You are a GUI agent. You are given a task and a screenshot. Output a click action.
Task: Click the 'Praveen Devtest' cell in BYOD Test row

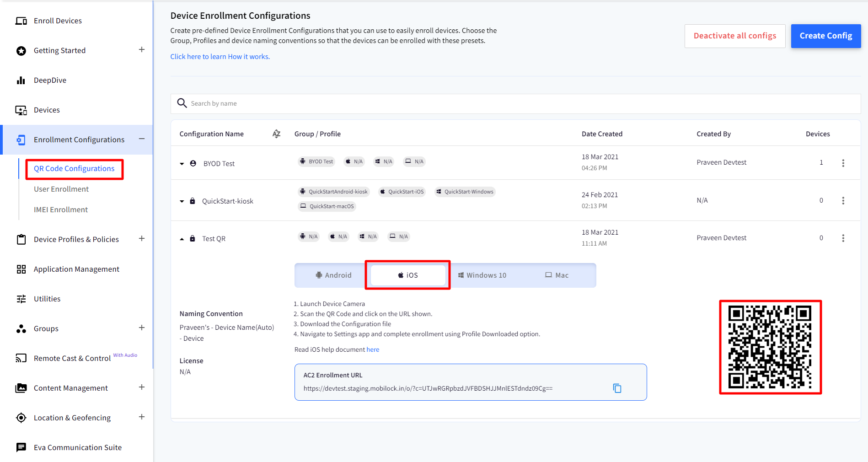click(721, 162)
